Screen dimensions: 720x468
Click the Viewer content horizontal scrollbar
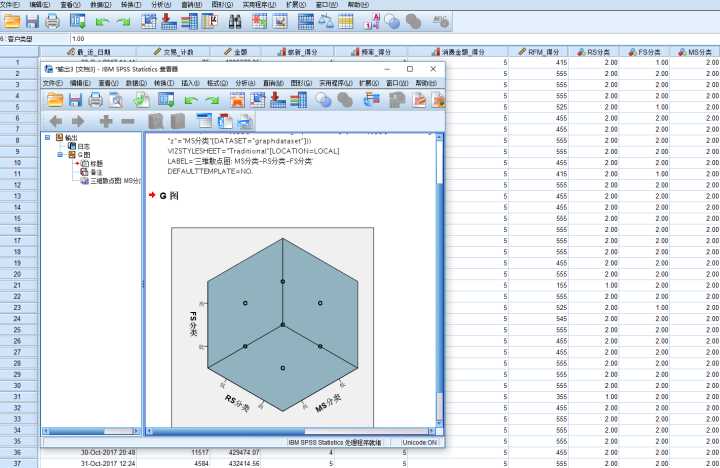click(290, 431)
